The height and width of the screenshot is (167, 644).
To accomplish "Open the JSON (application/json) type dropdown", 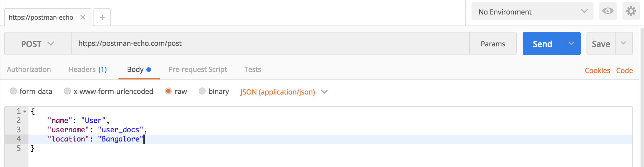I will tap(284, 92).
